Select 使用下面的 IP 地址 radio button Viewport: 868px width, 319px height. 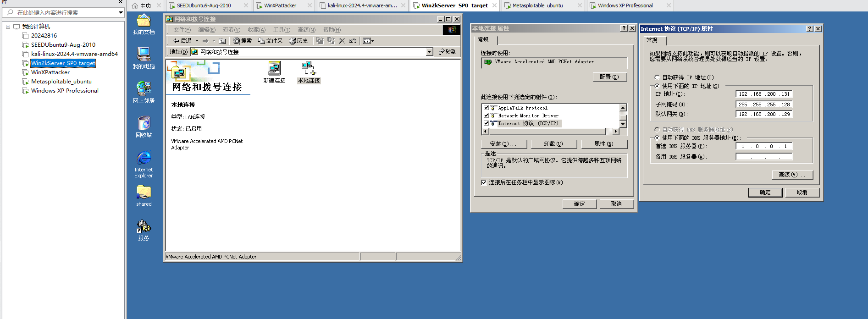(x=657, y=86)
